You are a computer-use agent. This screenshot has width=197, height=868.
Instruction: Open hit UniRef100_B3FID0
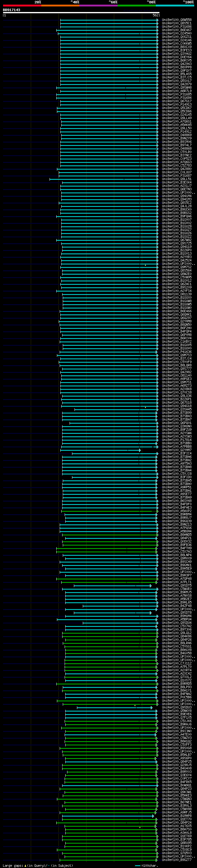177,477
